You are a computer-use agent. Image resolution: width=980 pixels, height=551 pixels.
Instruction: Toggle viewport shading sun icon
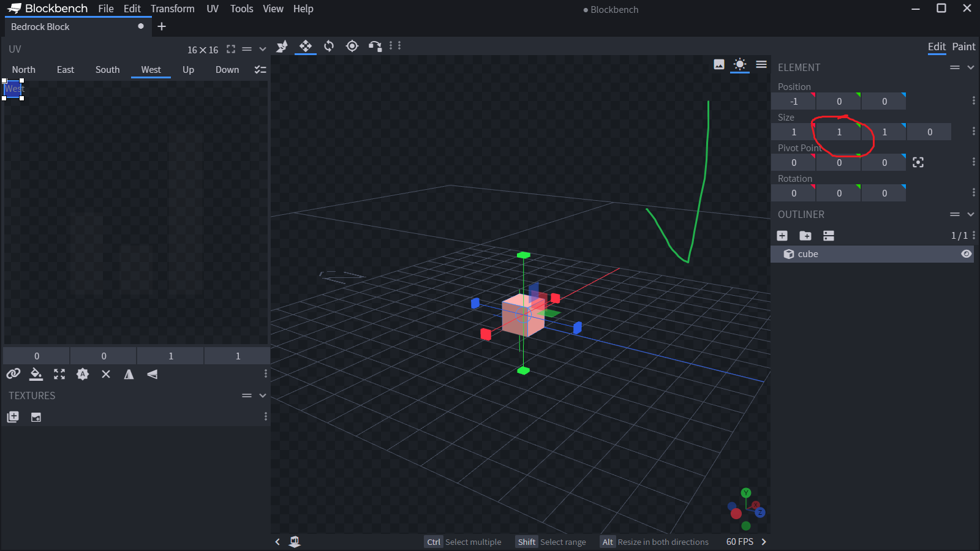[740, 64]
